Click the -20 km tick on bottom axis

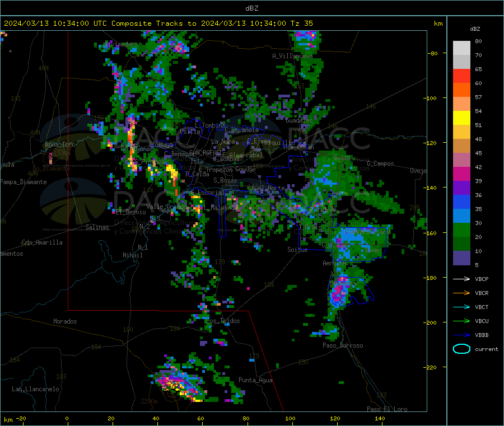(21, 418)
